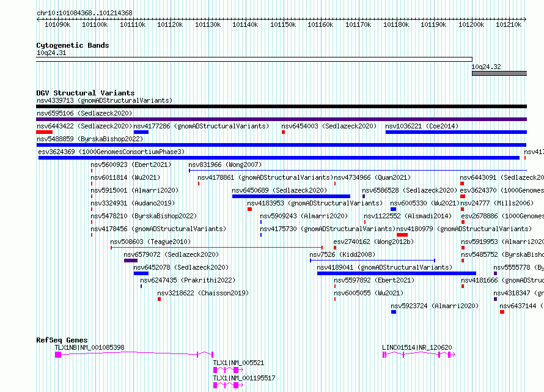Open nsv6247435 Prakrithi2022 variant label
This screenshot has width=544, height=392.
(188, 281)
